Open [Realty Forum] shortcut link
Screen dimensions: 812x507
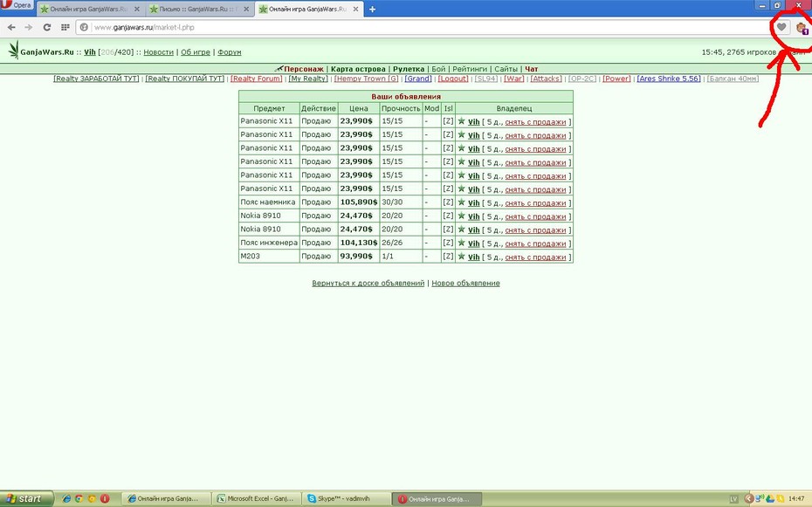point(257,79)
